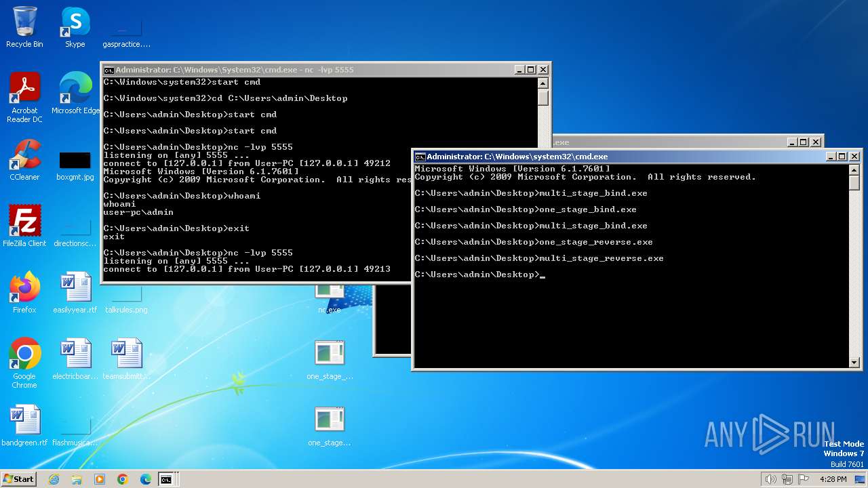Click the scrollbar thumb in front cmd window
Image resolution: width=868 pixels, height=488 pixels.
pos(854,182)
